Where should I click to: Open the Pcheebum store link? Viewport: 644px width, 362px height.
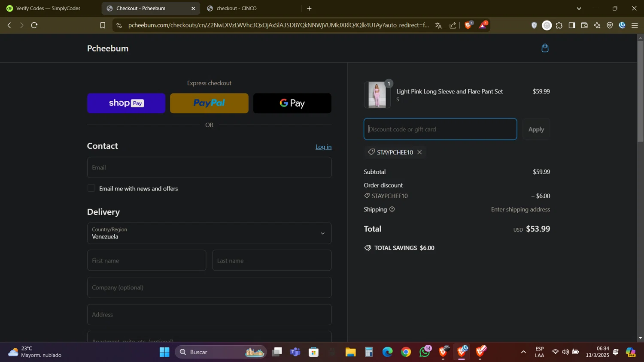[108, 48]
